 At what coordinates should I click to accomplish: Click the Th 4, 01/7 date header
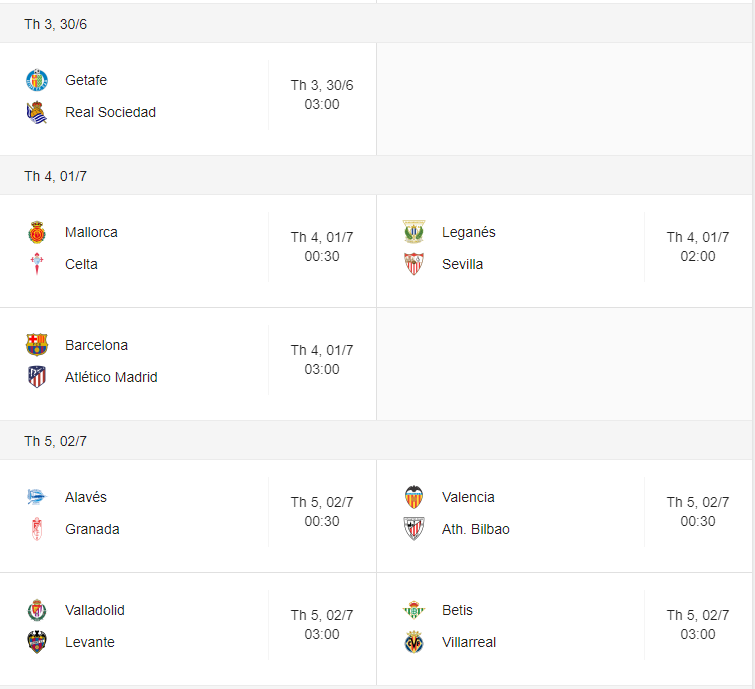[x=55, y=176]
